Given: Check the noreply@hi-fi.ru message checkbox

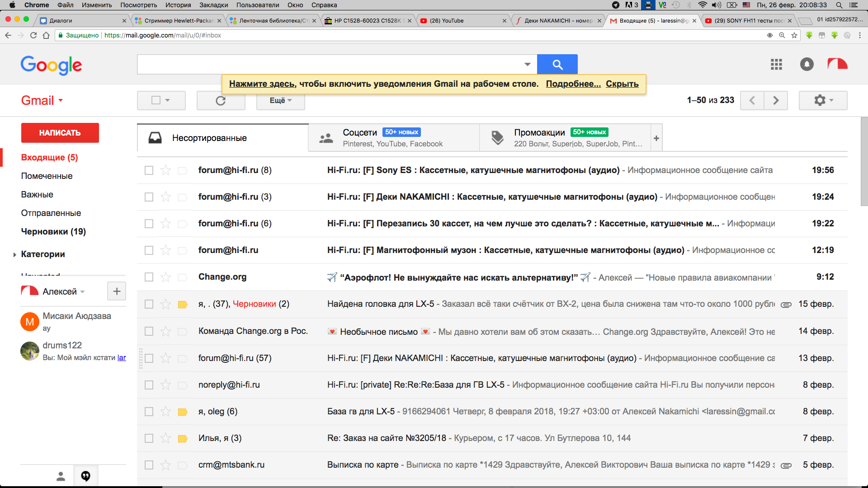Looking at the screenshot, I should point(149,385).
